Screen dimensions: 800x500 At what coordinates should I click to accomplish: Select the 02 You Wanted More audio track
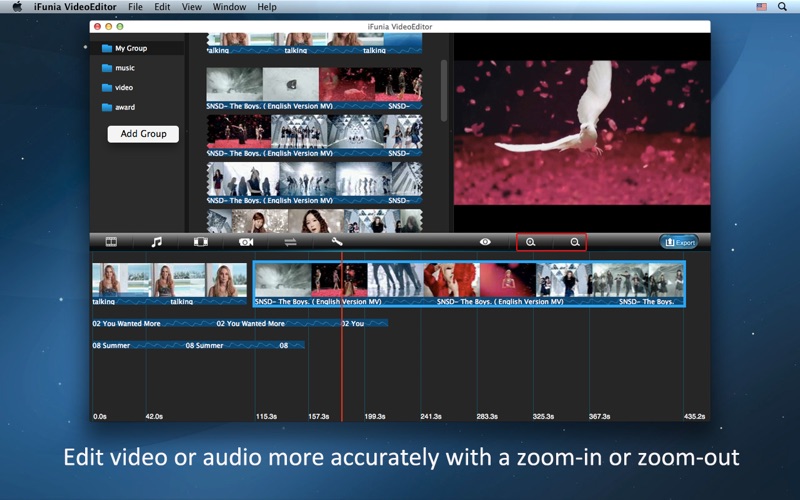[240, 323]
